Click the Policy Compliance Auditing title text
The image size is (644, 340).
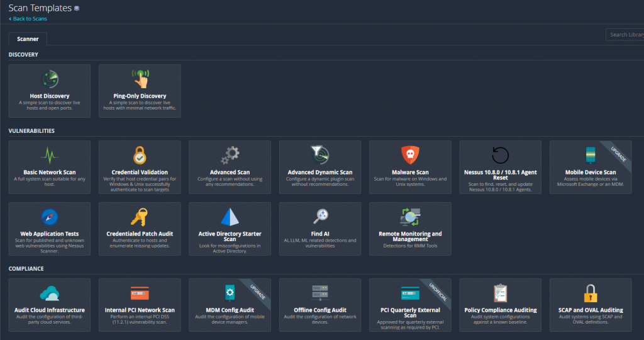500,310
